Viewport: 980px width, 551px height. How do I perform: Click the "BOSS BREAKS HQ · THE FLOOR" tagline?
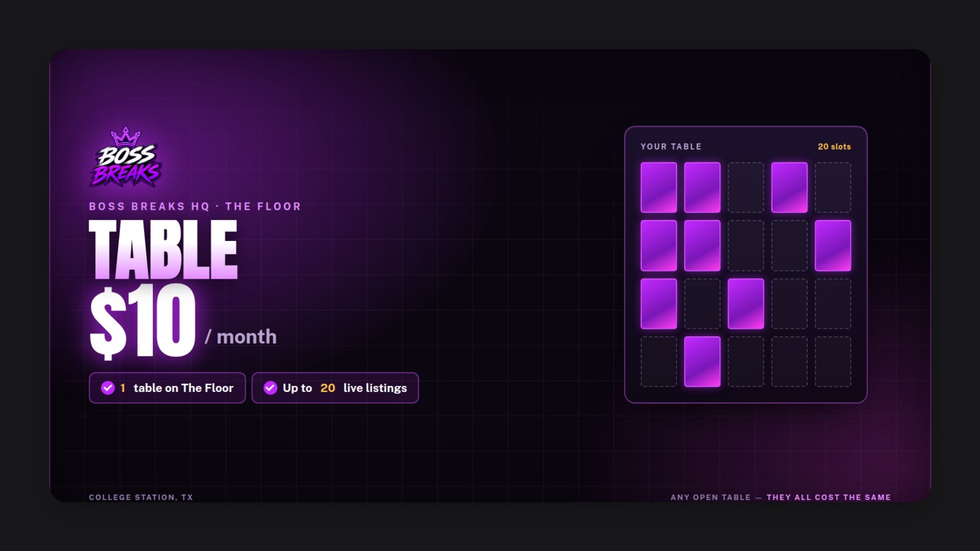click(195, 206)
